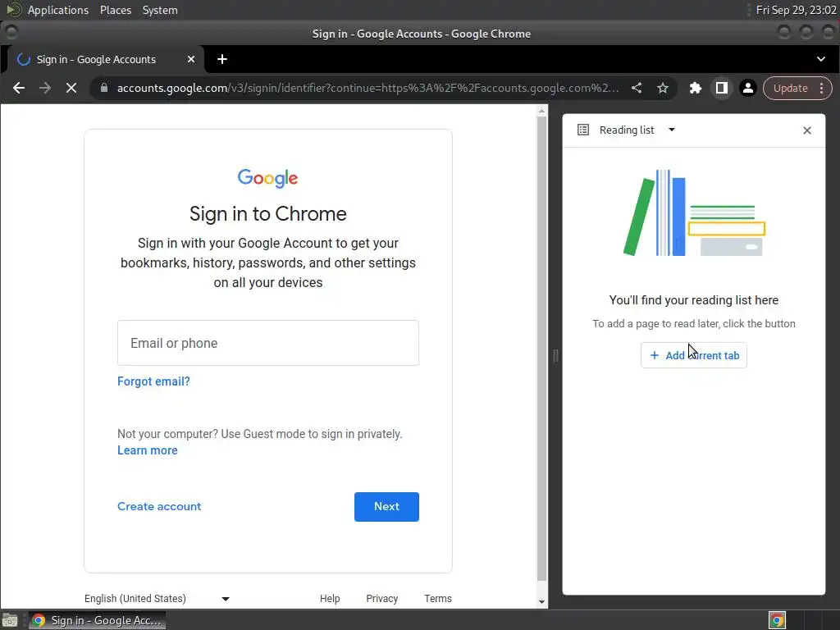The image size is (840, 630).
Task: Click the address bar URL
Action: [x=367, y=88]
